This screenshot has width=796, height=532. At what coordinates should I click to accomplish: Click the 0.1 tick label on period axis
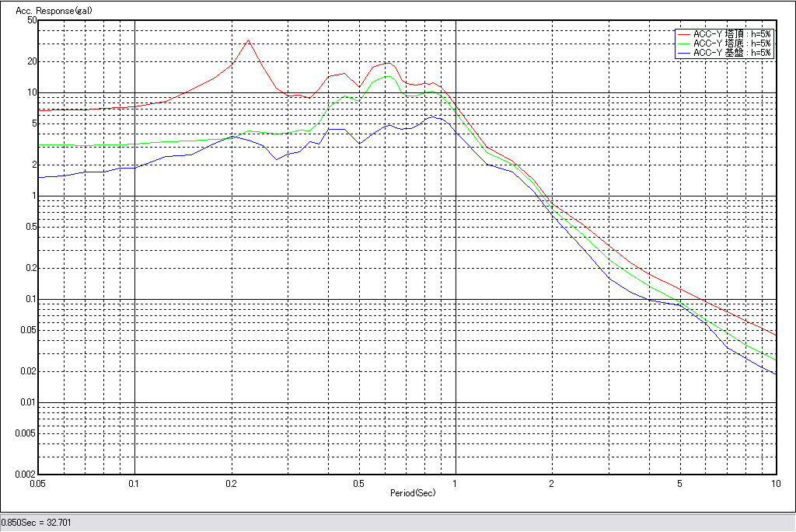135,483
